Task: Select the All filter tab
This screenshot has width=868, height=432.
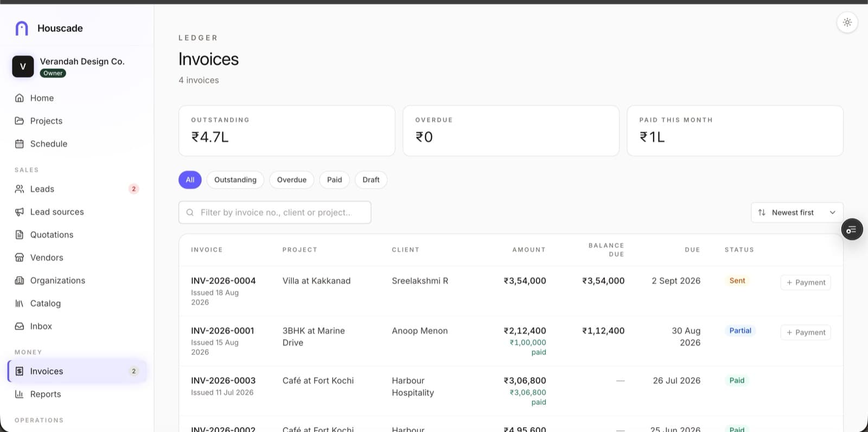Action: pos(190,180)
